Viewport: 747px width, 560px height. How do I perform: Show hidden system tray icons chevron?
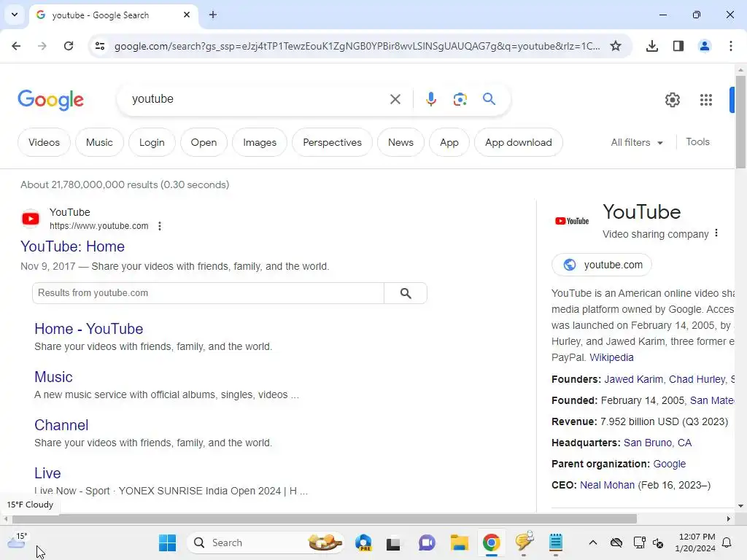point(592,542)
